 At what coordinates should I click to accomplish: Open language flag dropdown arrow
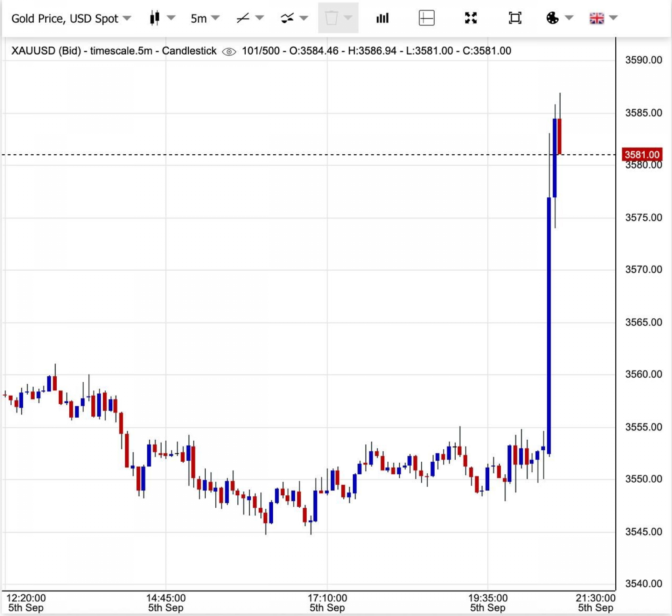[x=613, y=17]
